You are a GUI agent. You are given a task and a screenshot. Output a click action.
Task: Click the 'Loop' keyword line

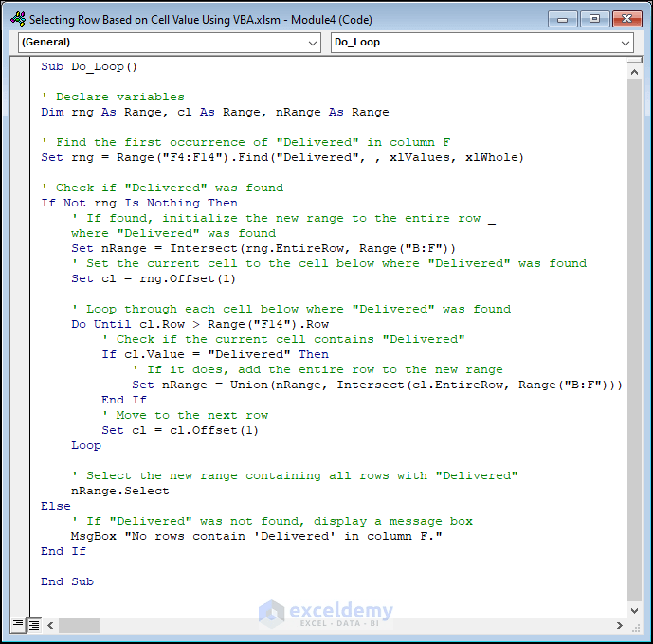pyautogui.click(x=86, y=445)
